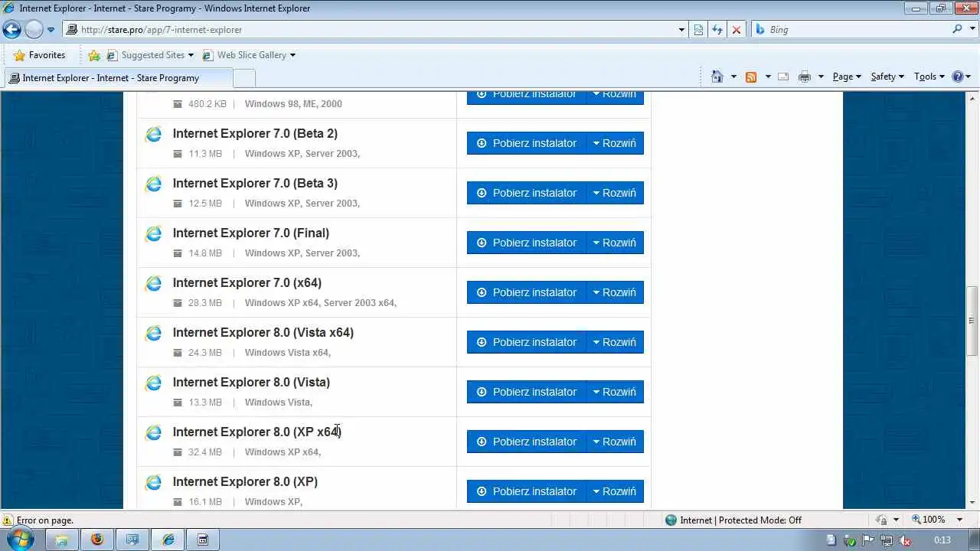
Task: Stop loading with the red X icon
Action: 737,30
